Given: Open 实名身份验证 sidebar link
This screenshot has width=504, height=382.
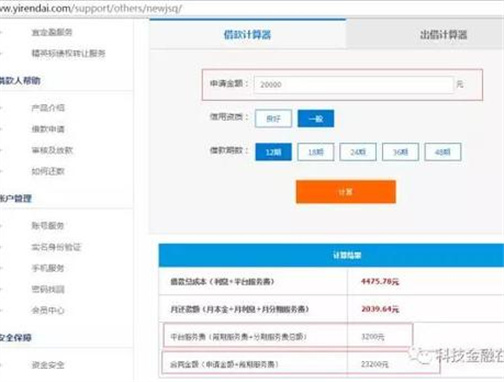Looking at the screenshot, I should pyautogui.click(x=56, y=247).
